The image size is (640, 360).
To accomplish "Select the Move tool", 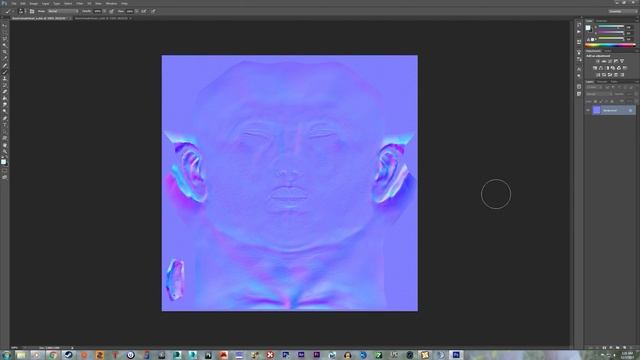I will (5, 25).
